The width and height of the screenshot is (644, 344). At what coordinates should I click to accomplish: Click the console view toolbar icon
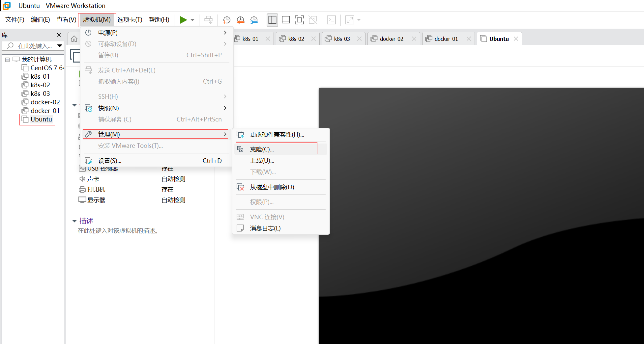click(x=331, y=20)
